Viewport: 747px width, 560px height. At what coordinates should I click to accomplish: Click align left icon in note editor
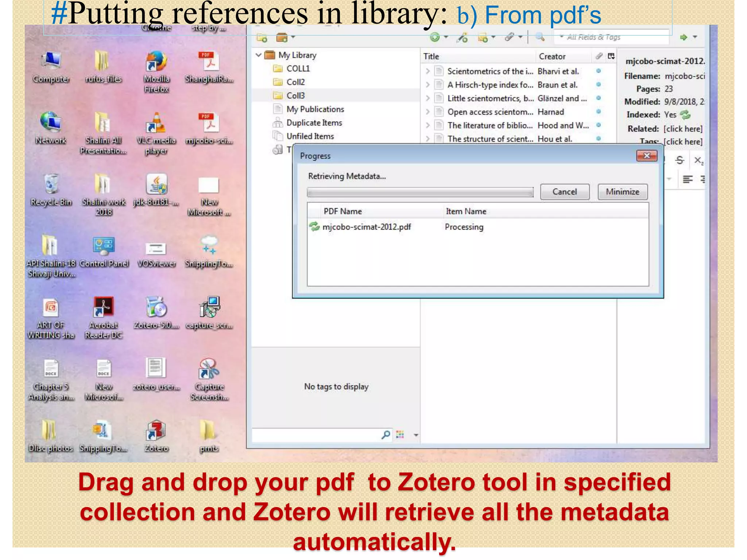point(688,179)
